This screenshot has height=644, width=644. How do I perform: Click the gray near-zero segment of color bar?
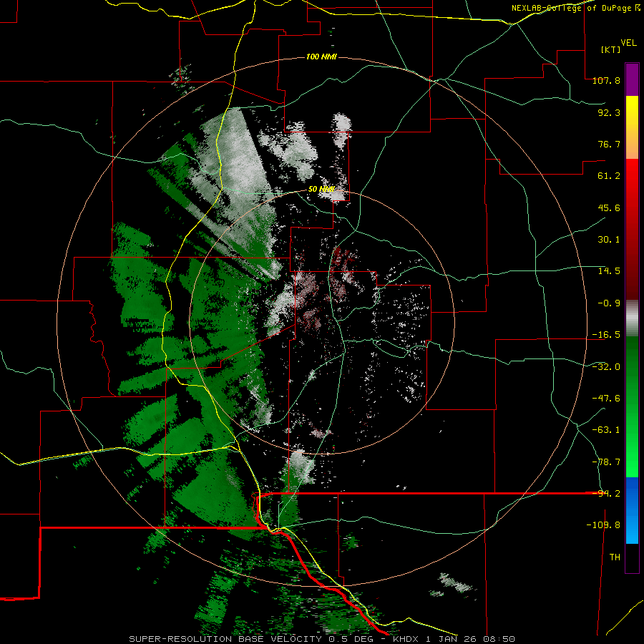pyautogui.click(x=632, y=318)
